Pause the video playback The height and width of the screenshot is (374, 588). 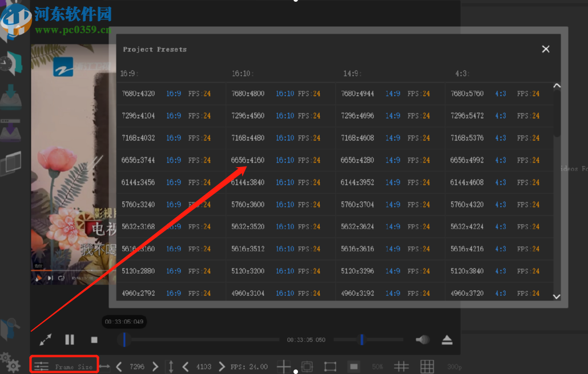(x=70, y=340)
